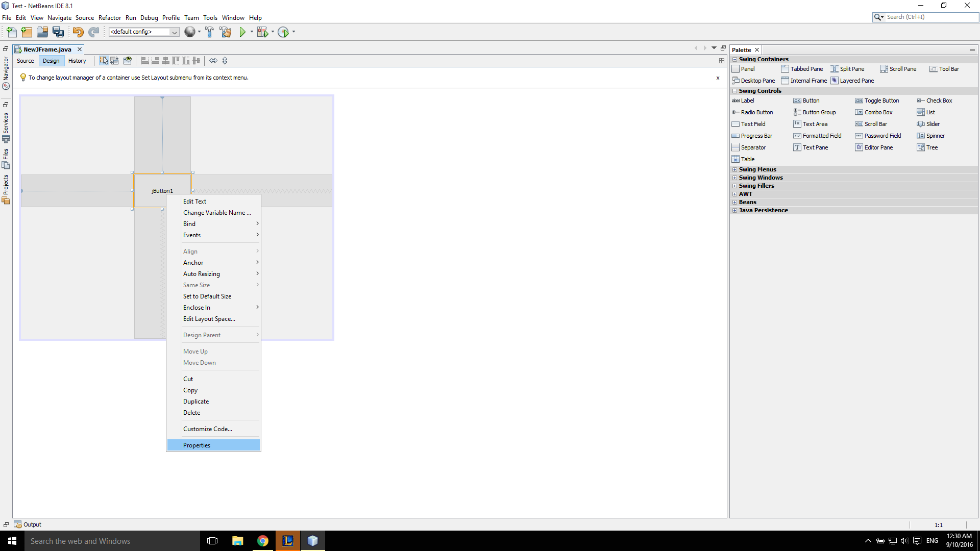Collapse the Swing Containers palette category
Image resolution: width=980 pixels, height=551 pixels.
(734, 60)
